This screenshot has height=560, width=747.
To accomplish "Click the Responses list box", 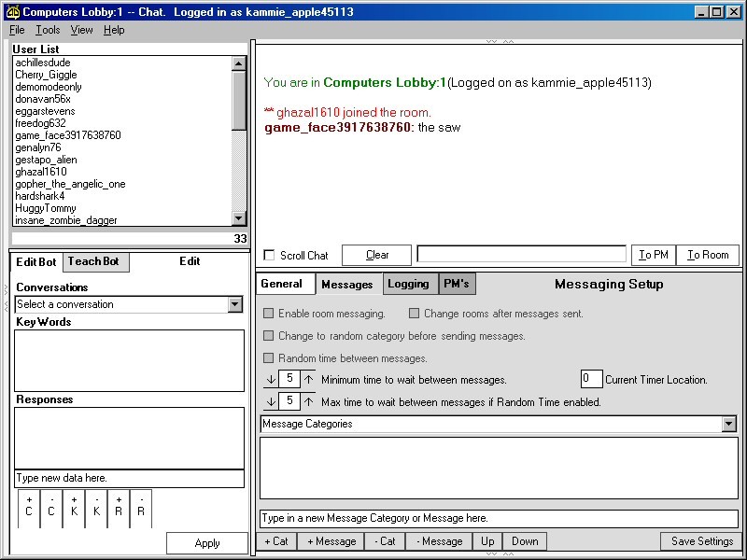I will [x=129, y=438].
